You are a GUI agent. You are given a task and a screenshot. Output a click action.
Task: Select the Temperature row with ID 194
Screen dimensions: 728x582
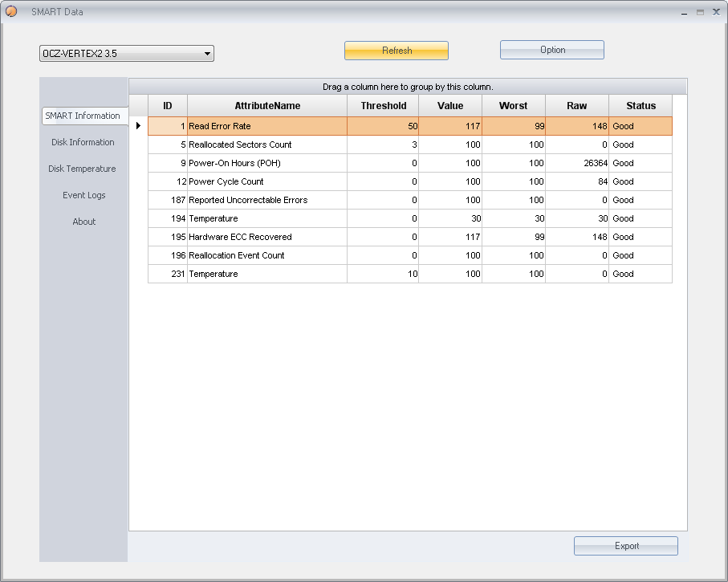coord(410,218)
